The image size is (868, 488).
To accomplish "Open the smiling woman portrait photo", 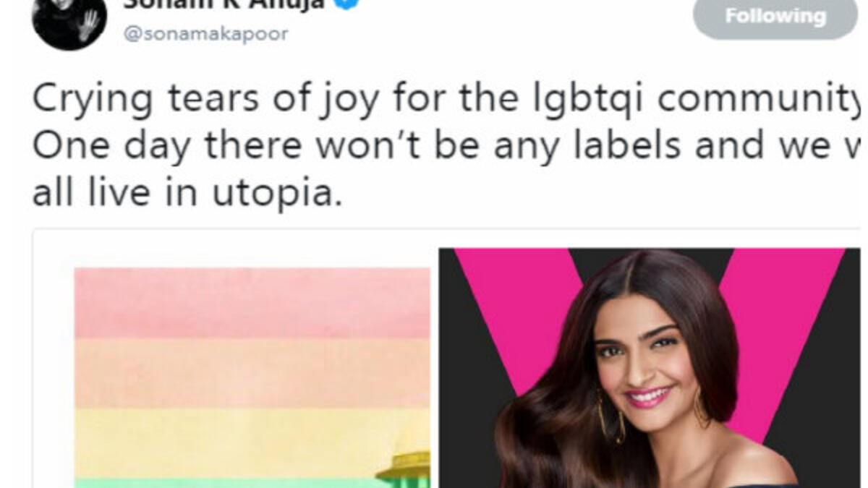I will (649, 368).
